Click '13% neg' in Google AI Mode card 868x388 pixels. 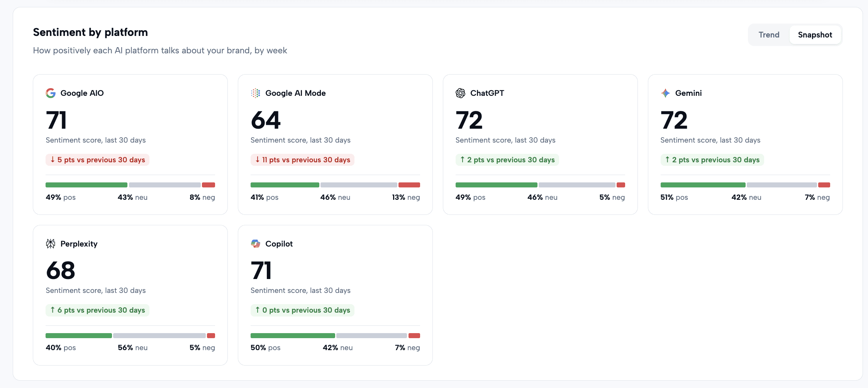point(406,197)
